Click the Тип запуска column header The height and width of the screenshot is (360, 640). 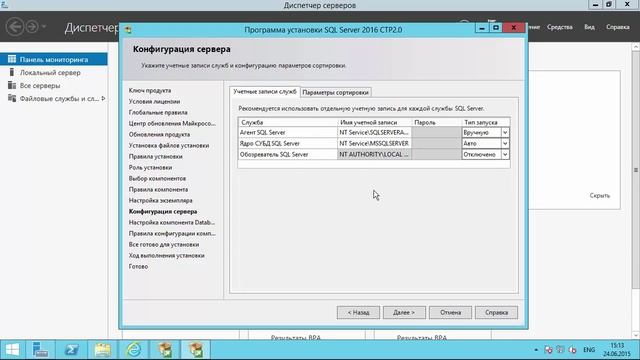(x=485, y=122)
